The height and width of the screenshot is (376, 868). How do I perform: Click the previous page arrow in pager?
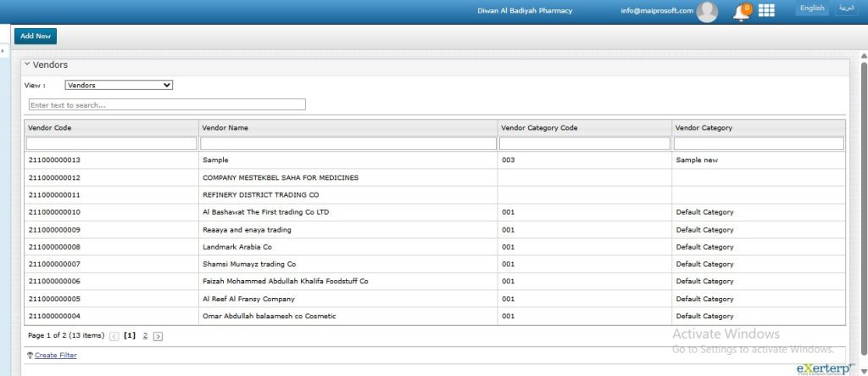tap(114, 336)
